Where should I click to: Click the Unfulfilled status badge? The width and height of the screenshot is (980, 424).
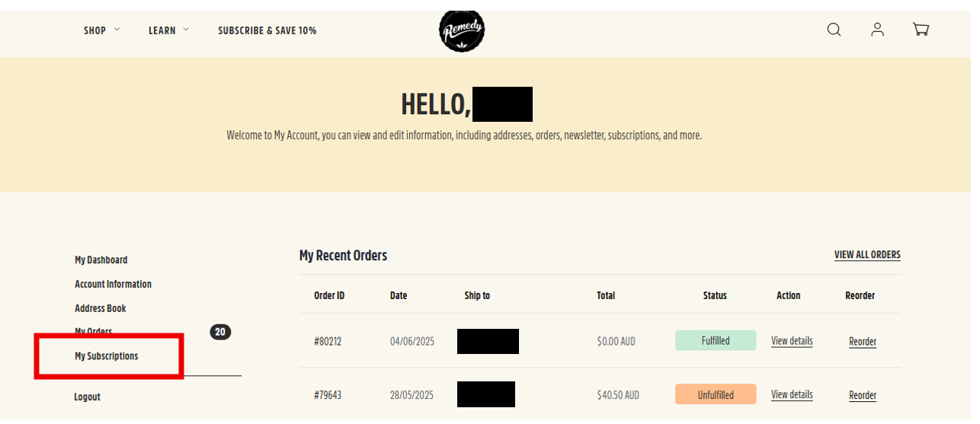[x=716, y=394]
